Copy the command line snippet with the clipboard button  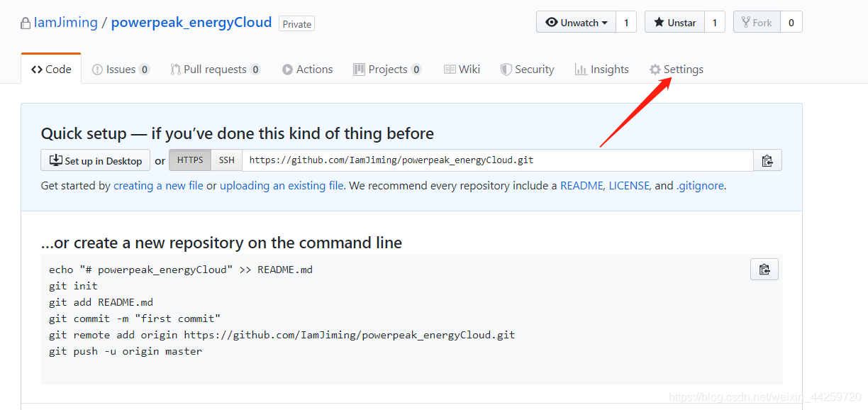click(764, 270)
